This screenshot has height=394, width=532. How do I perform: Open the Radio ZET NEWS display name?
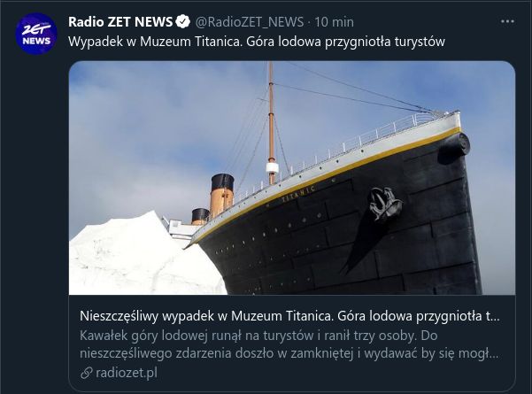(120, 22)
